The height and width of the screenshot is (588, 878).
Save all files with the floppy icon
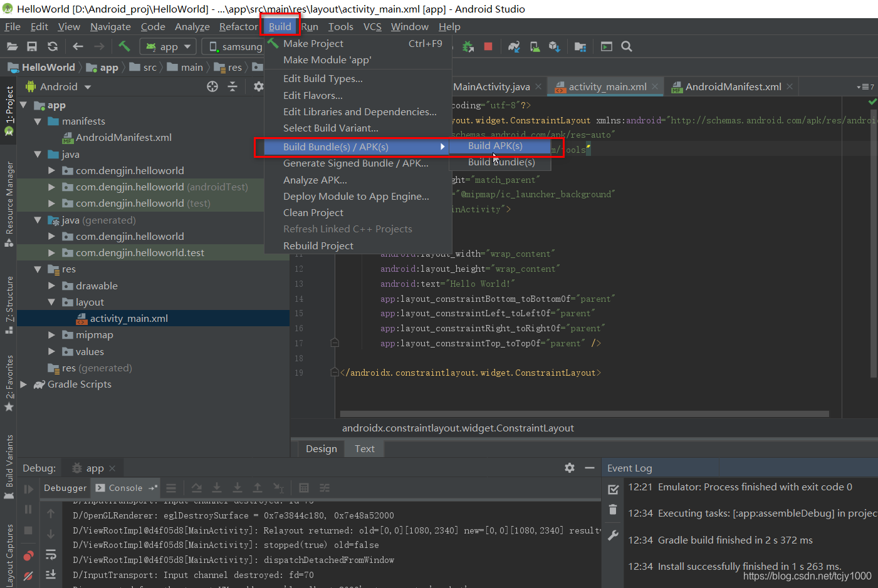tap(32, 46)
